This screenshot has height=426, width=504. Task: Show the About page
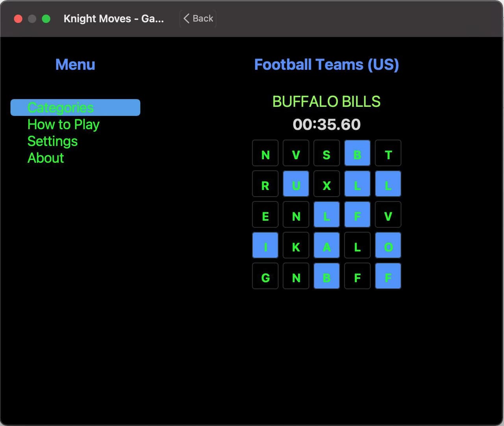(46, 158)
